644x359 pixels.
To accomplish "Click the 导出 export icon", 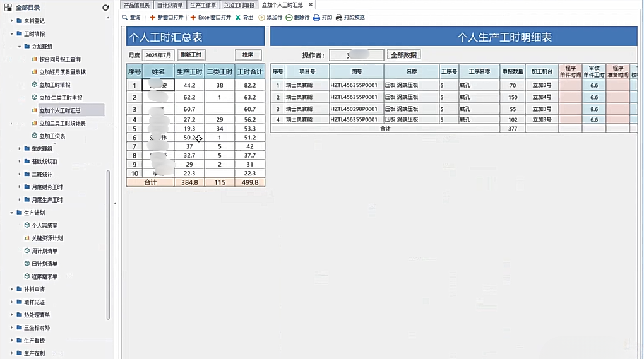I will [238, 18].
